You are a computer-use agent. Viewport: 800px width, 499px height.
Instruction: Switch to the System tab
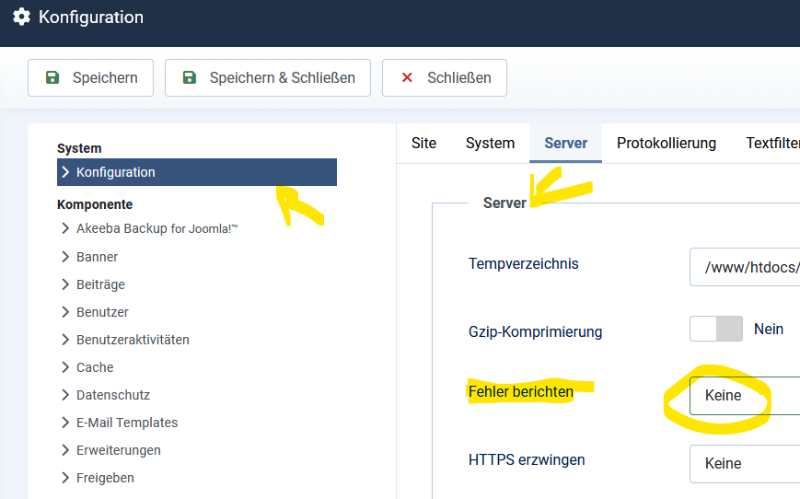(x=490, y=143)
